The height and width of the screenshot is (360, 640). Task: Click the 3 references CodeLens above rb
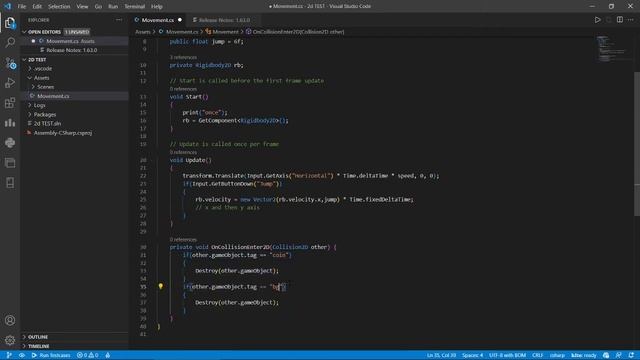(183, 57)
